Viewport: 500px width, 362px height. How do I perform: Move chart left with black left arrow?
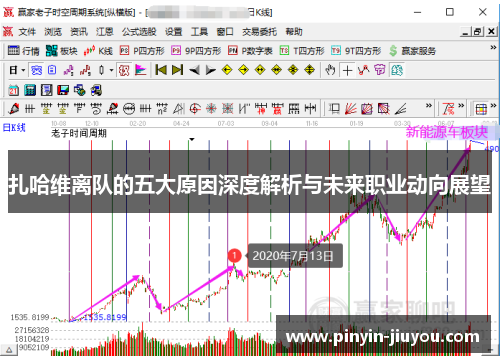[x=194, y=70]
